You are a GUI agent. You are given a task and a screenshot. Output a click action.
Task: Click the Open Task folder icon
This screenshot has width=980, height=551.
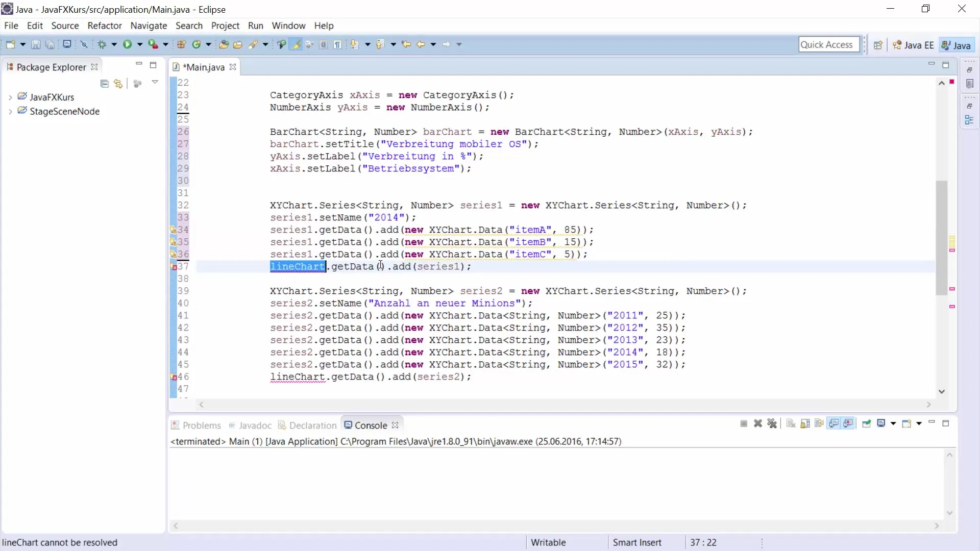(238, 44)
